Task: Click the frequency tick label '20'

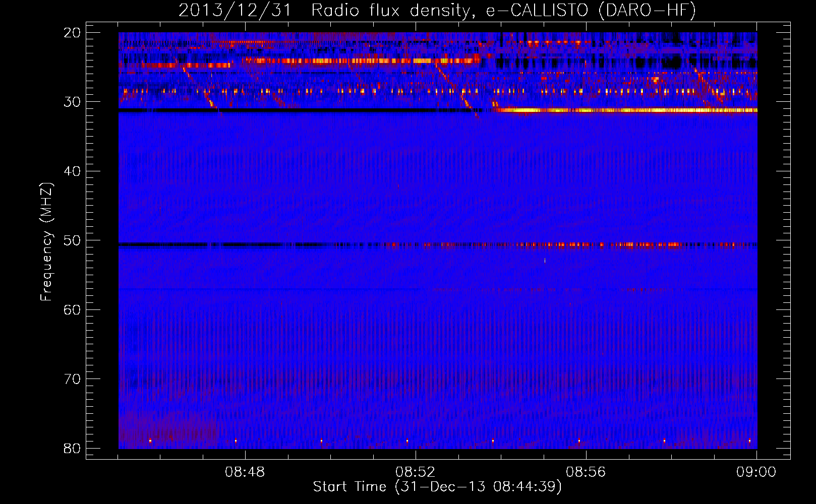Action: (72, 33)
